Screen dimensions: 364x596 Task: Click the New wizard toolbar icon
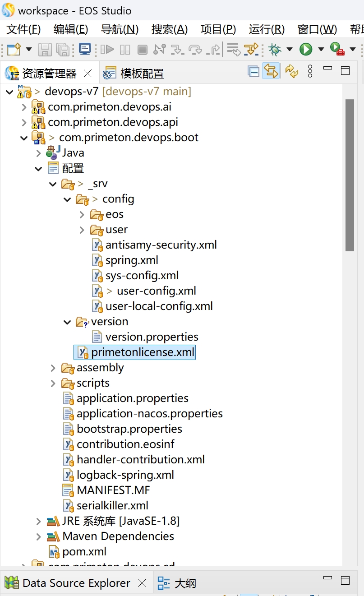pyautogui.click(x=14, y=49)
